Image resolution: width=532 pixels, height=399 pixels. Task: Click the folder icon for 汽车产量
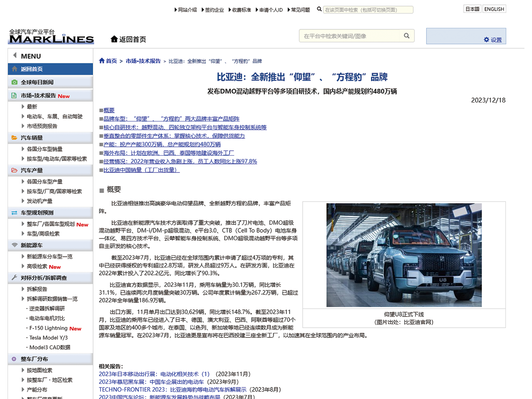(x=15, y=170)
